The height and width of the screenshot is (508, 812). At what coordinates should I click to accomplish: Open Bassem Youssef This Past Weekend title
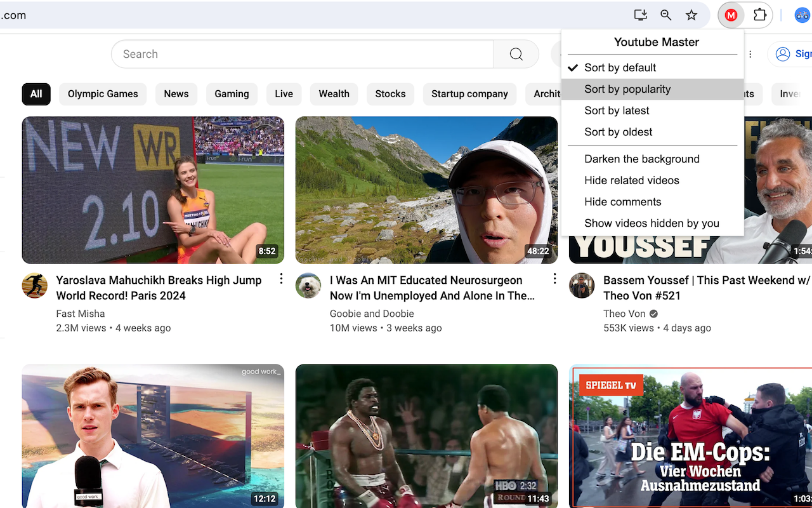click(x=706, y=288)
